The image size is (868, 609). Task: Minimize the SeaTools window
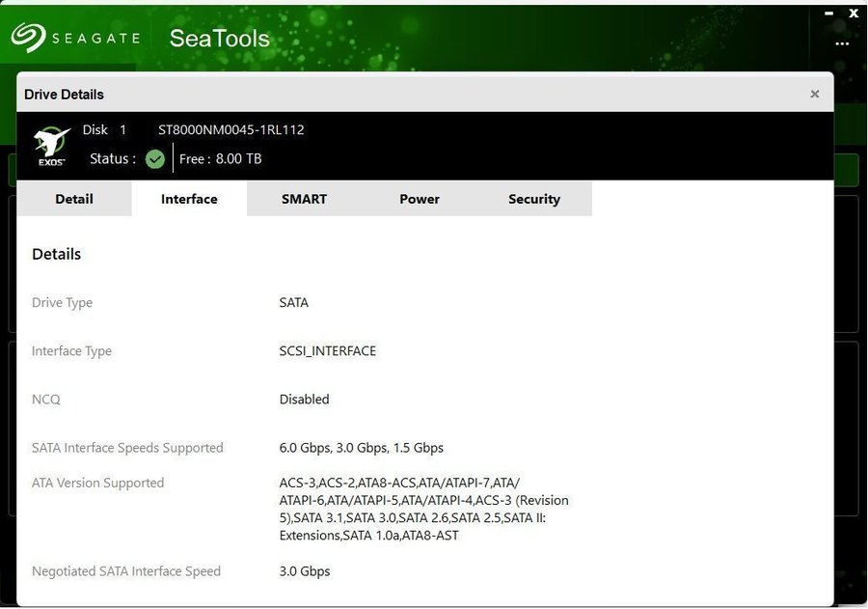coord(828,14)
